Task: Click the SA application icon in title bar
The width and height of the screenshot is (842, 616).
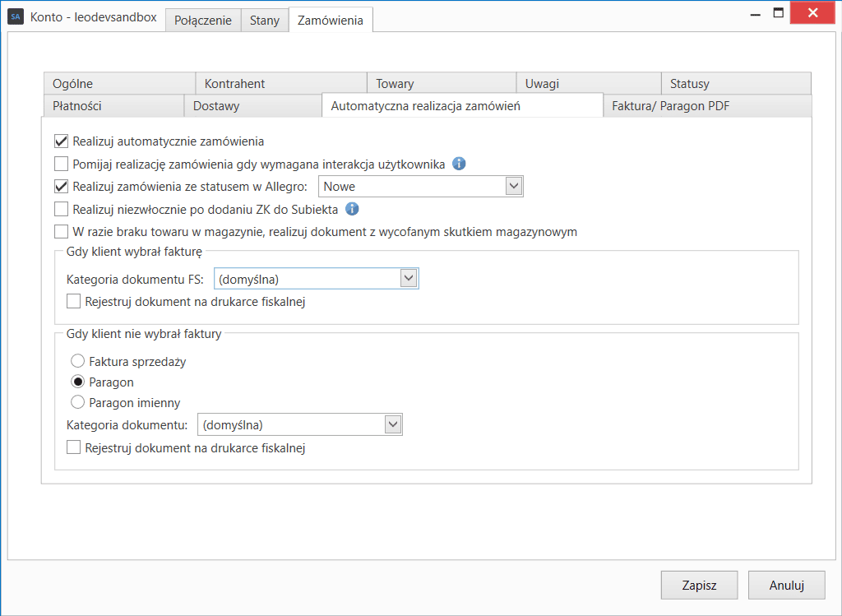Action: pyautogui.click(x=16, y=16)
